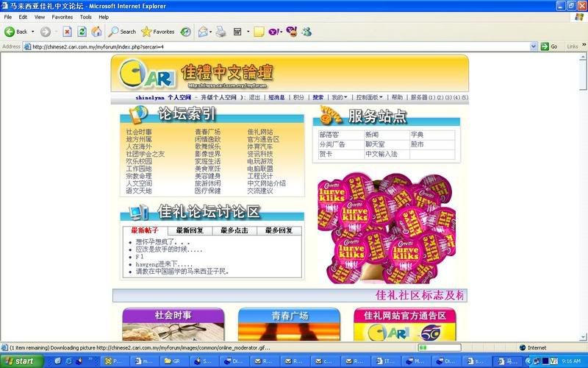Click the Print icon in toolbar
This screenshot has height=368, width=588.
click(x=220, y=32)
